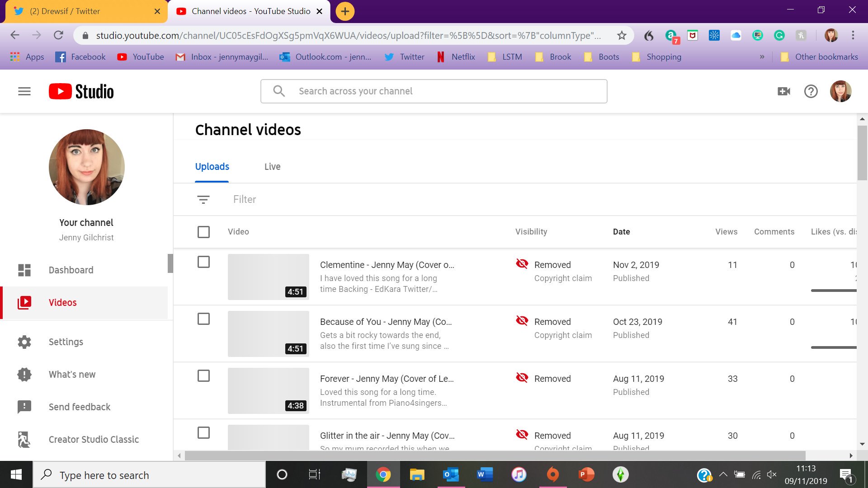Screen dimensions: 868x488
Task: Click the create video camera icon
Action: (783, 91)
